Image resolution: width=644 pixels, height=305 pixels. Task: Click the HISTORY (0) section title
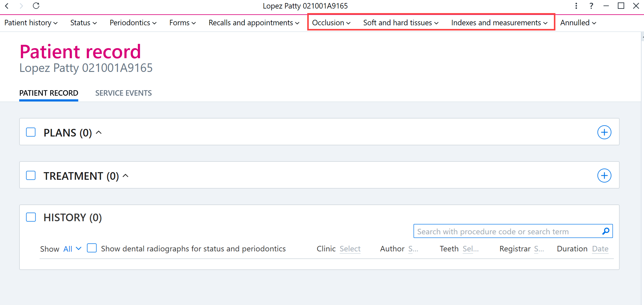click(73, 218)
